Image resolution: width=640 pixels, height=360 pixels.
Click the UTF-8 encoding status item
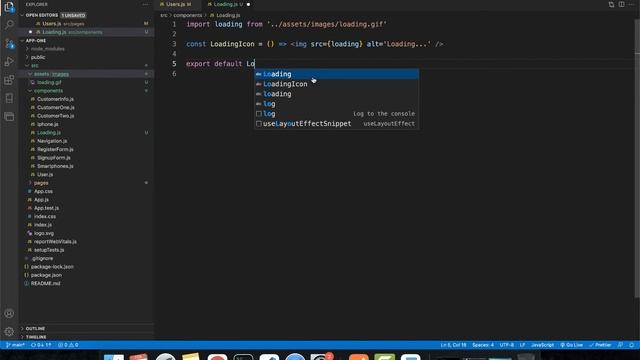coord(507,345)
